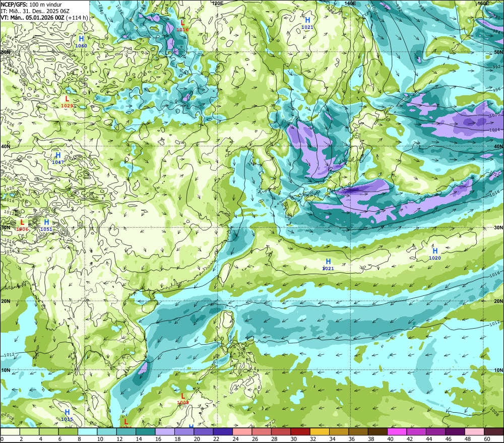Choose the dark brown 38–40 legend swatch

pos(377,431)
